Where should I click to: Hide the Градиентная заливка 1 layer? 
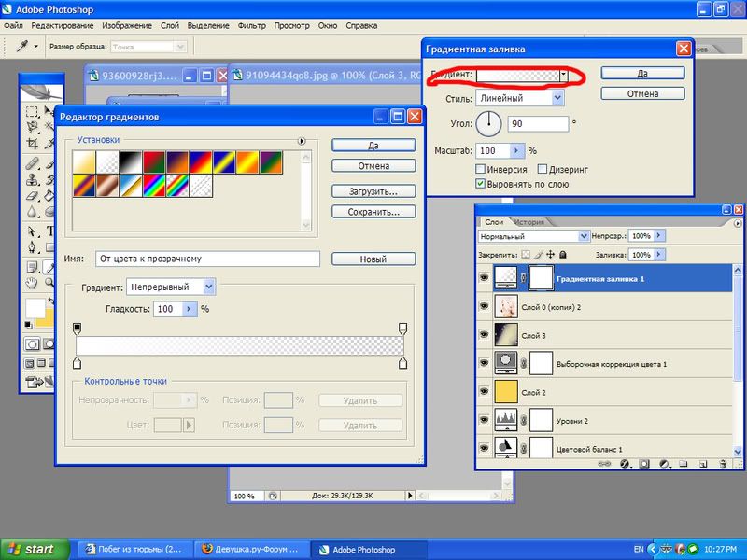(x=484, y=277)
